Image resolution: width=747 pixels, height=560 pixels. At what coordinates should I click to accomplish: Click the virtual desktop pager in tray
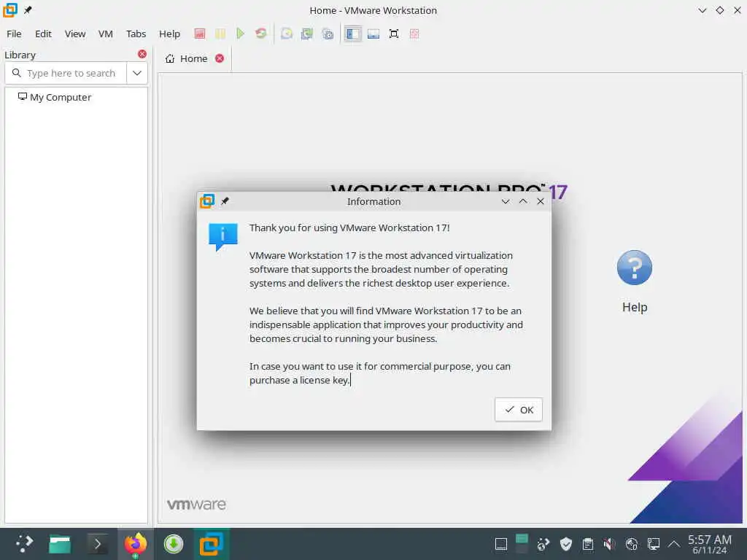tap(522, 544)
